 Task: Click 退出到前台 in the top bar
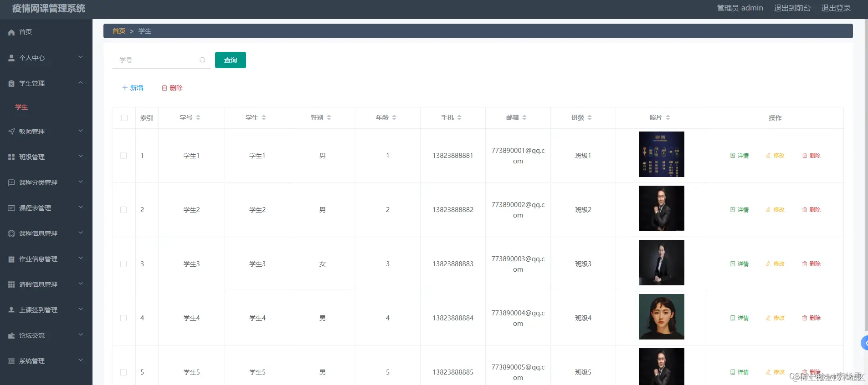pos(792,8)
